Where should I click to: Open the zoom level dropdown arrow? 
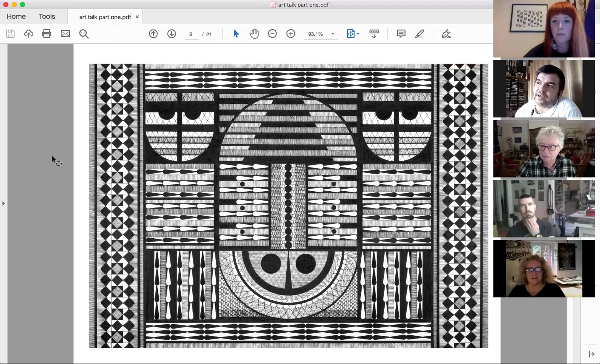(332, 34)
